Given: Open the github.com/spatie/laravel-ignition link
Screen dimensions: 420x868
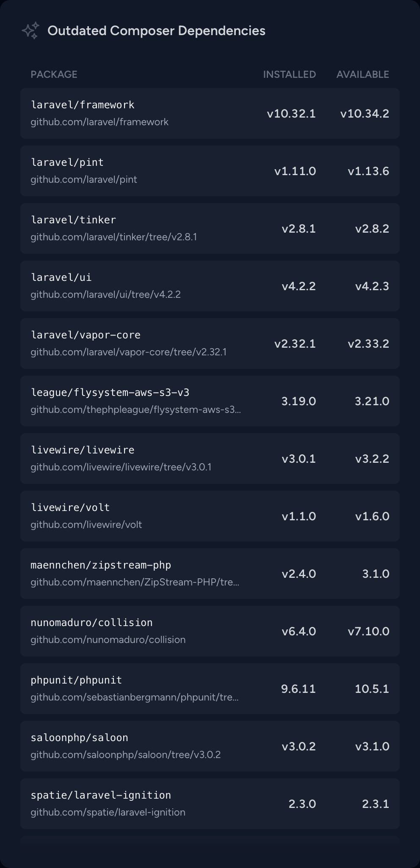Looking at the screenshot, I should click(x=108, y=813).
